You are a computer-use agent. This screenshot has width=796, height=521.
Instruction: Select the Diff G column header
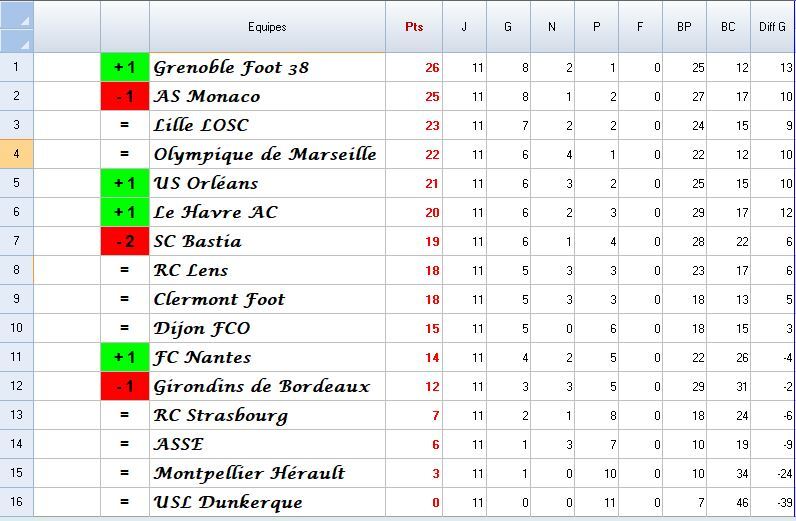pos(772,27)
